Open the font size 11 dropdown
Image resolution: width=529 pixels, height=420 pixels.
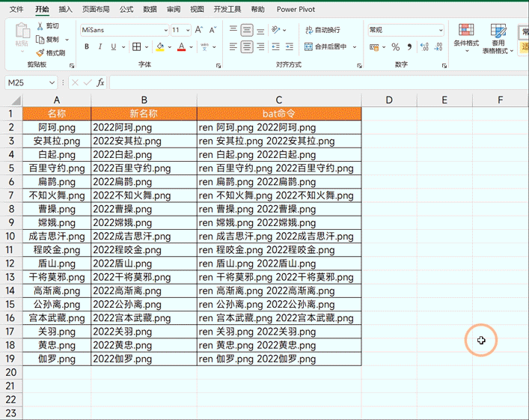[x=188, y=30]
